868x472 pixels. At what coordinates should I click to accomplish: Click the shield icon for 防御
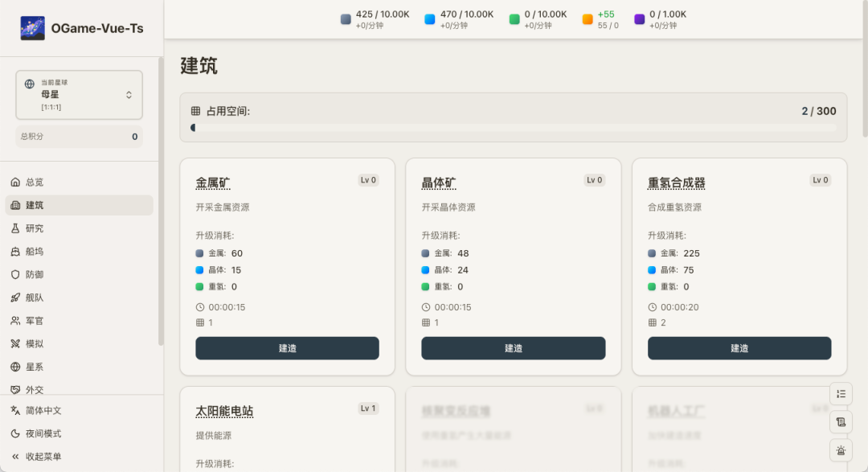(x=15, y=274)
